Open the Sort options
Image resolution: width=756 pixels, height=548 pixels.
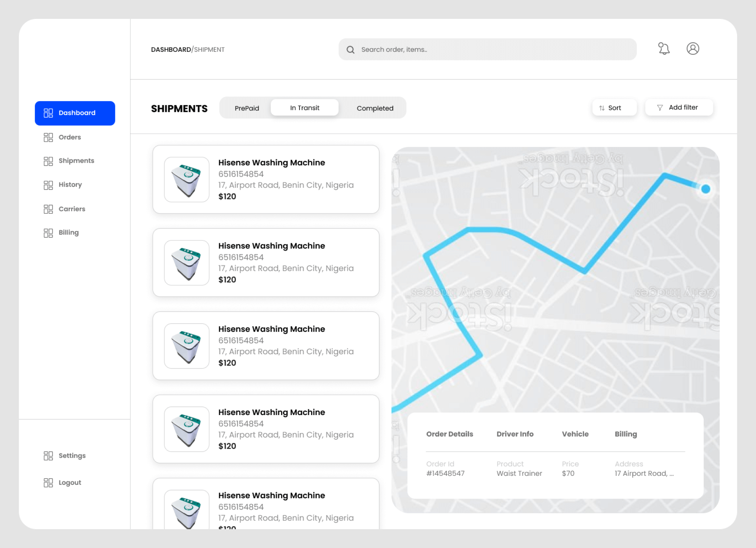614,107
